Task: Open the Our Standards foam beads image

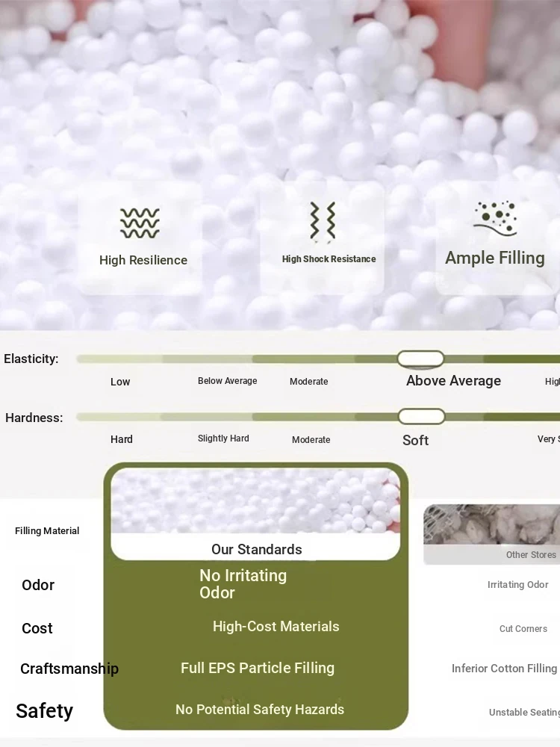Action: coord(255,501)
